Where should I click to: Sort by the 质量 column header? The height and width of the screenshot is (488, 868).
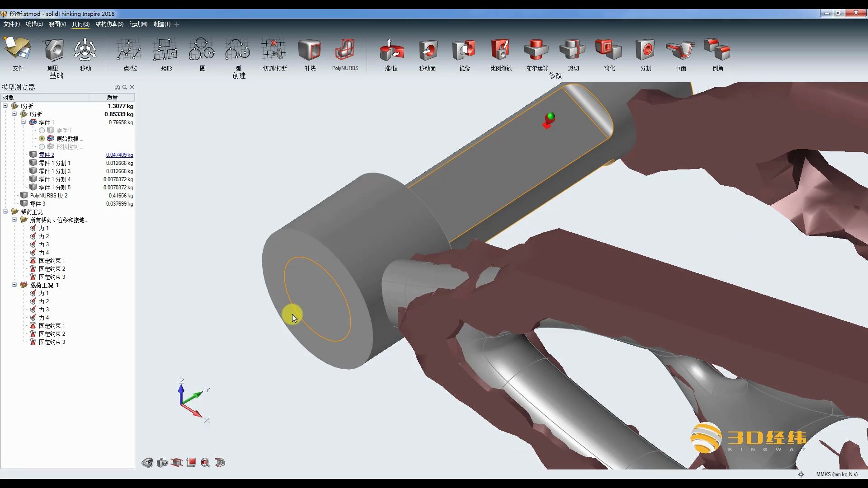112,98
